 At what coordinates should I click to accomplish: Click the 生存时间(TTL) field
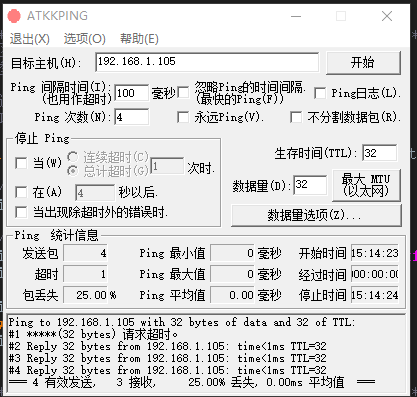coord(380,153)
